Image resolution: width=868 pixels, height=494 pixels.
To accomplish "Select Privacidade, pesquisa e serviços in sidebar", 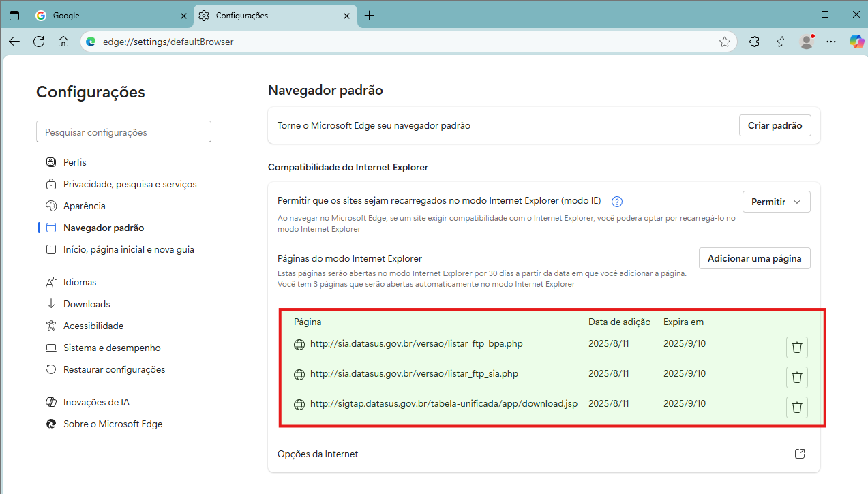I will click(x=130, y=184).
